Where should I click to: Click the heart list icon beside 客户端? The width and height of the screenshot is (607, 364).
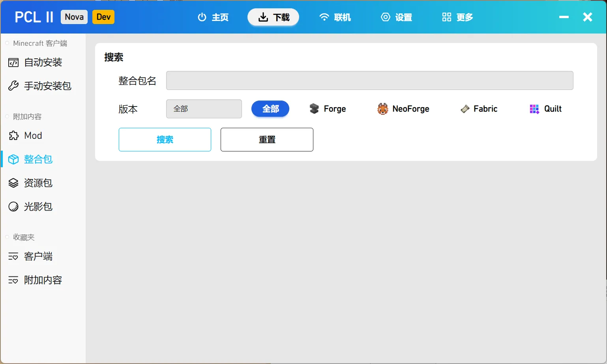[x=13, y=257]
